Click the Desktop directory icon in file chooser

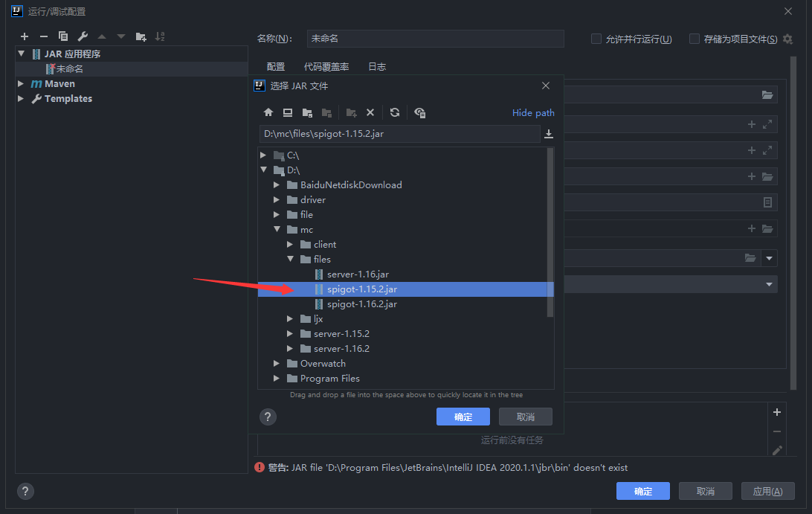pos(288,112)
